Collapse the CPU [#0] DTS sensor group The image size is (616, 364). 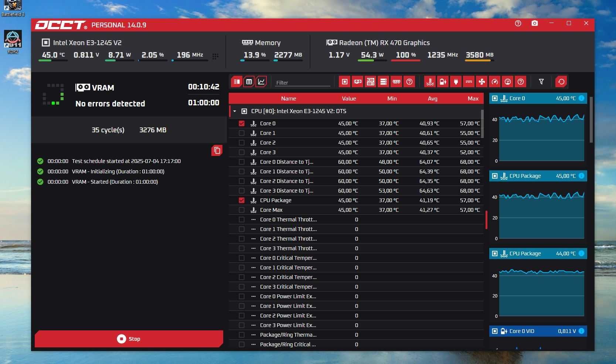235,111
